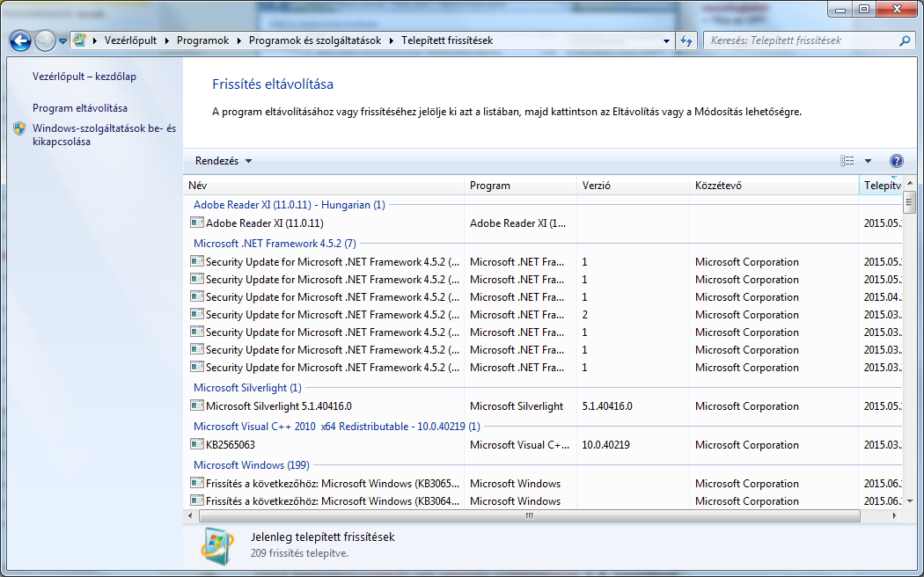924x577 pixels.
Task: Click the Control Panel icon in address bar
Action: pyautogui.click(x=79, y=40)
